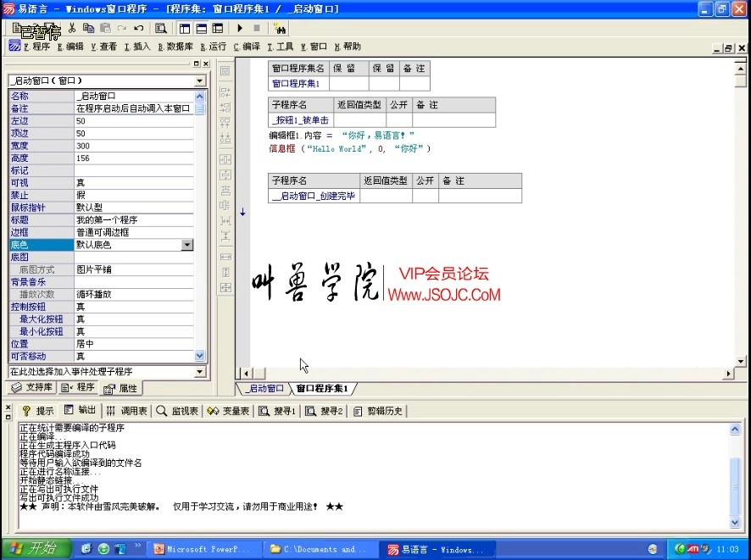Click the 支持库 panel button
This screenshot has width=751, height=560.
point(31,387)
